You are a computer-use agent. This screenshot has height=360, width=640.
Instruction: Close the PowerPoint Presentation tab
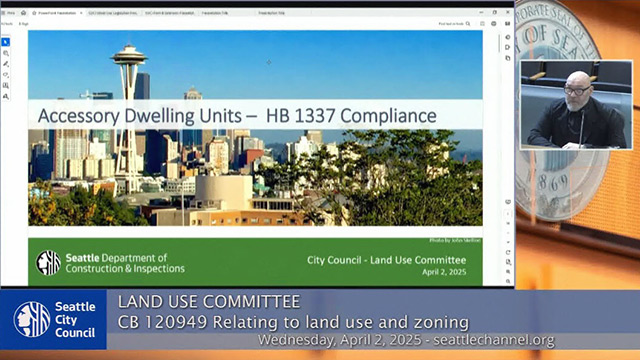pyautogui.click(x=81, y=13)
